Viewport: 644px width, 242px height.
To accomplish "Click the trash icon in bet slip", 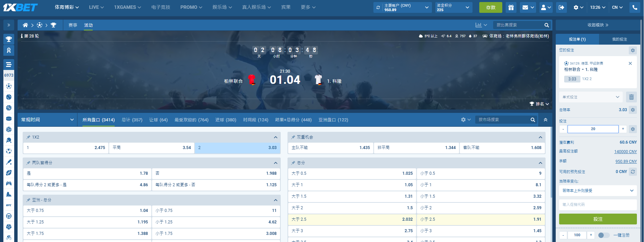I will [x=631, y=97].
